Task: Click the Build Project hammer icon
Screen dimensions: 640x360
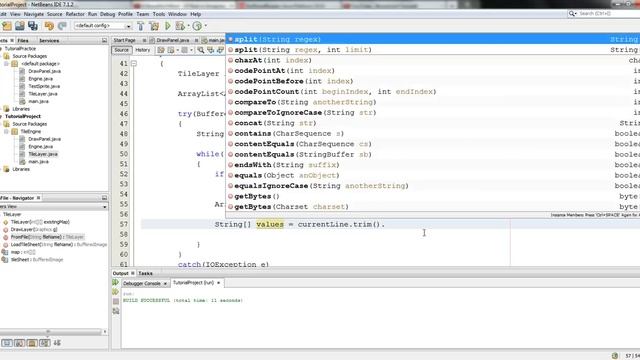Action: tap(140, 26)
